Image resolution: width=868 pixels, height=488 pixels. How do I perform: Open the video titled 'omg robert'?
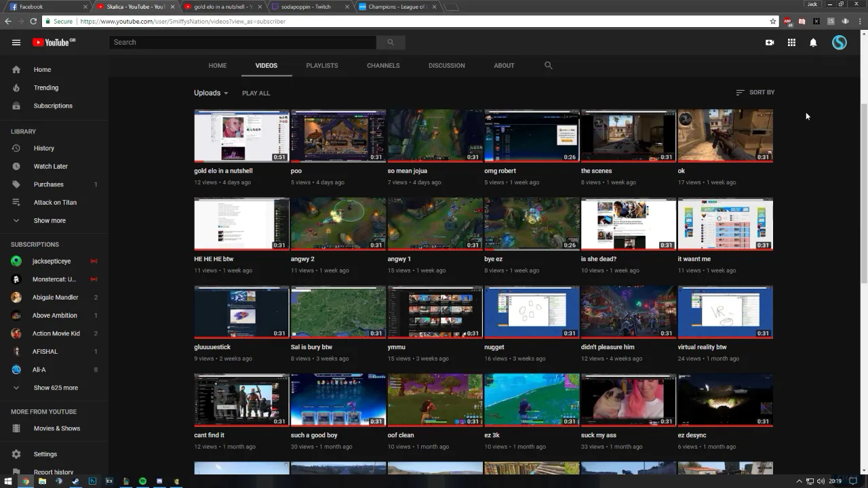pos(500,171)
